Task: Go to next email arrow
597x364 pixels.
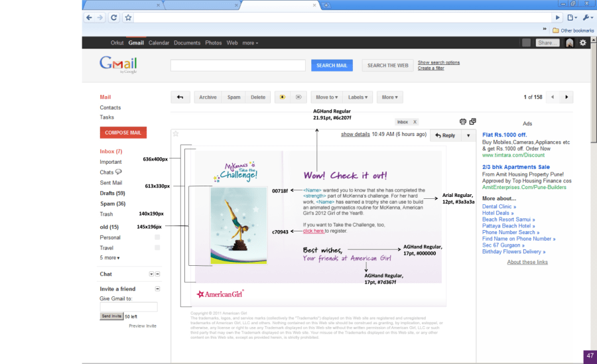Action: [566, 97]
